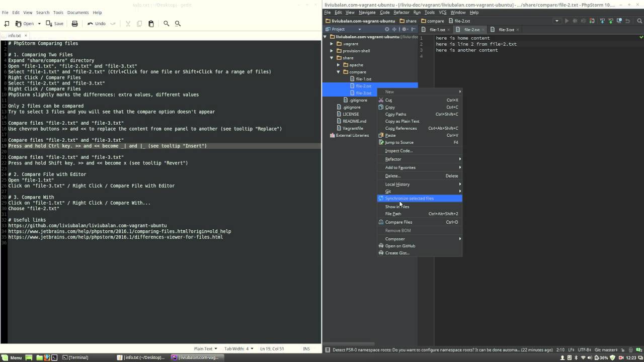
Task: Expand the .vagrant folder
Action: click(x=332, y=44)
